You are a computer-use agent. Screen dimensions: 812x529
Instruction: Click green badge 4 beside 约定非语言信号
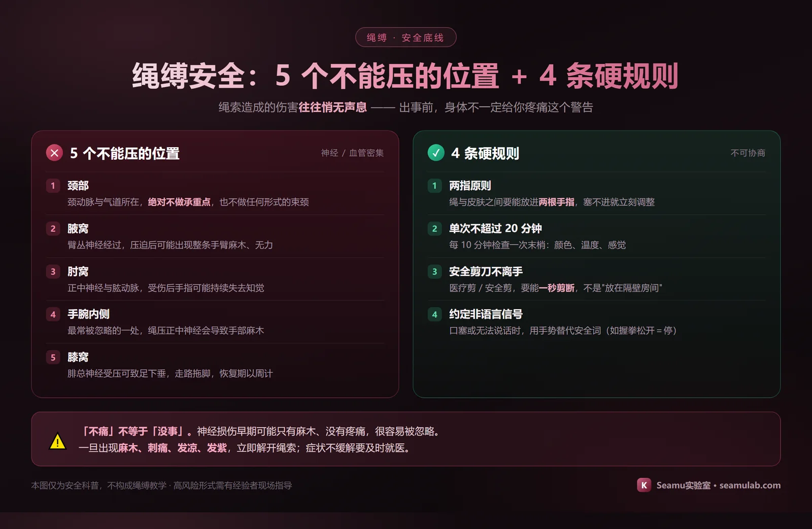pos(434,314)
